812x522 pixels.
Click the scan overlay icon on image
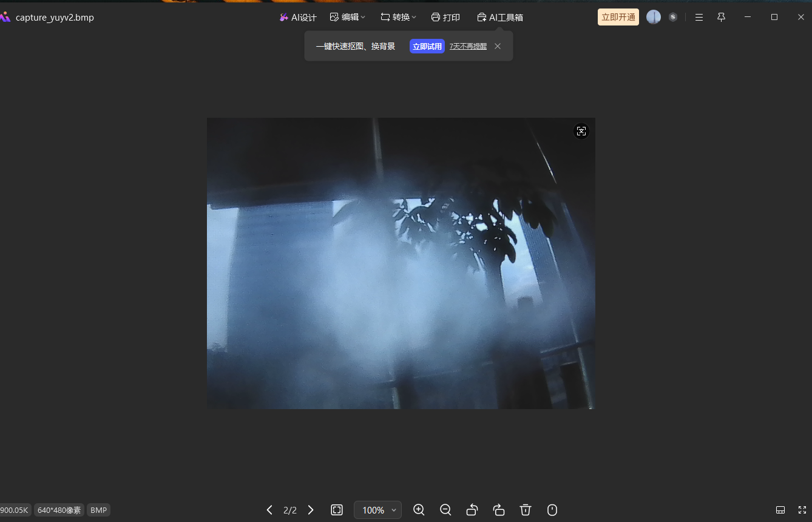click(581, 131)
